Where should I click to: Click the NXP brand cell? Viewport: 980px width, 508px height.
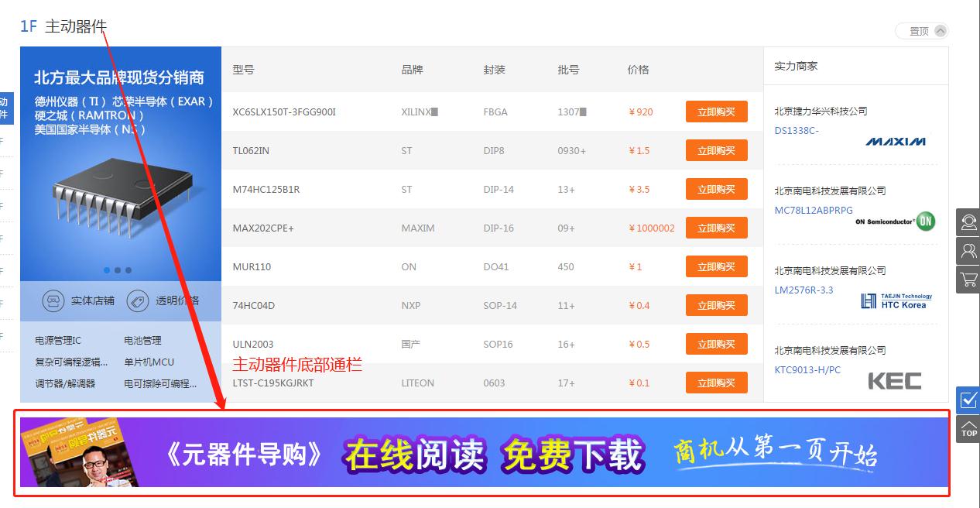(x=411, y=305)
